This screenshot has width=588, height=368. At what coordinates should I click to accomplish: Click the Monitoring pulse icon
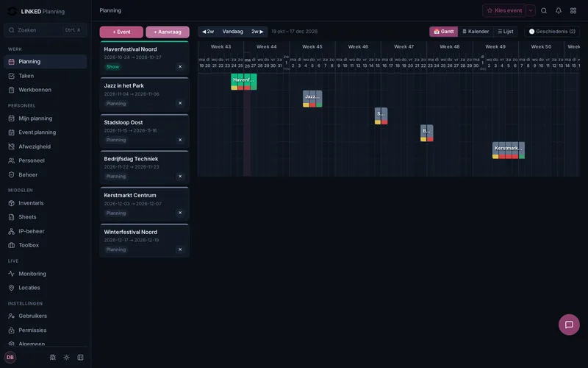[x=12, y=274]
